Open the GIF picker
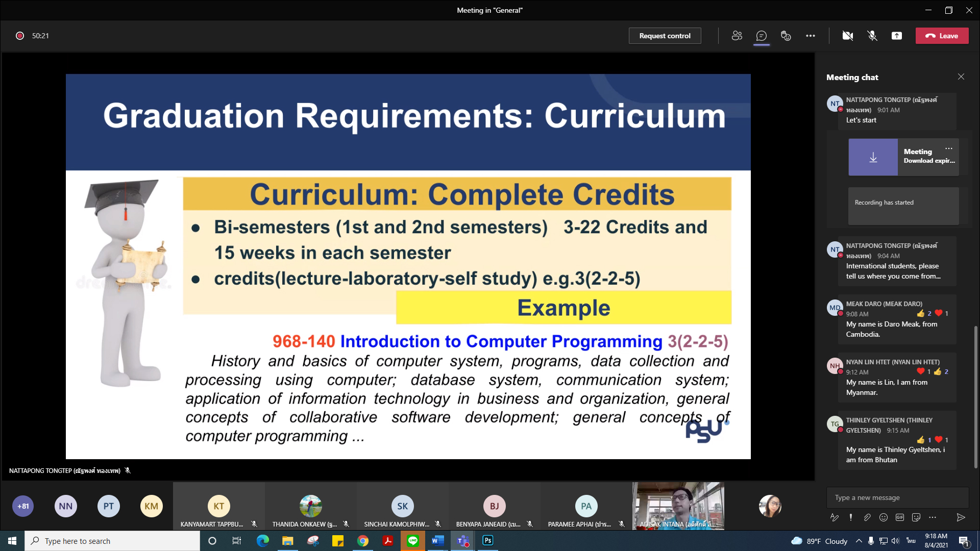The width and height of the screenshot is (980, 551). pyautogui.click(x=899, y=517)
